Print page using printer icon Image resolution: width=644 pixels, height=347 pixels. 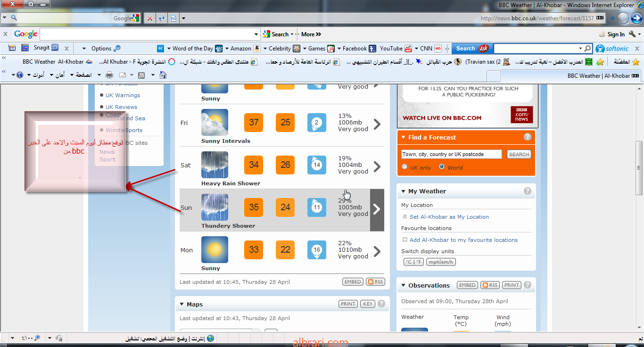(x=109, y=75)
